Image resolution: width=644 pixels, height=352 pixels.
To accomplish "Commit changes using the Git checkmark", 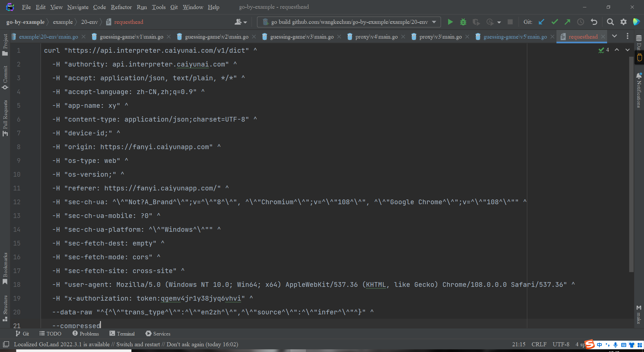I will point(554,22).
